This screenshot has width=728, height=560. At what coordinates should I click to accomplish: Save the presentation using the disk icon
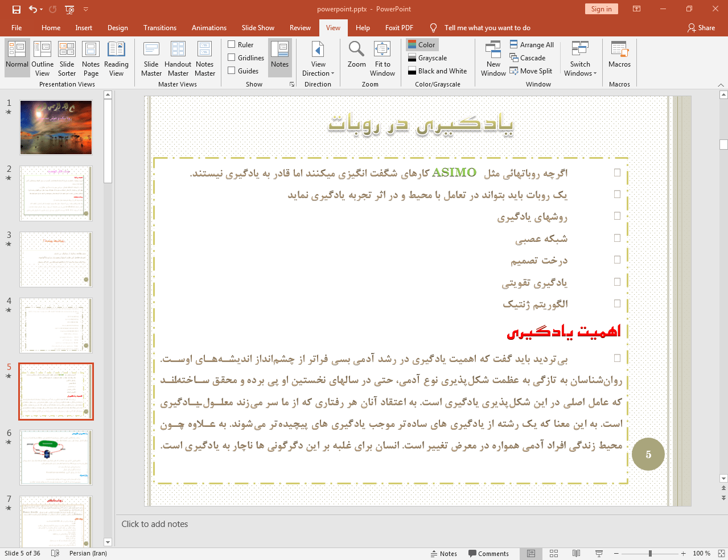point(16,9)
